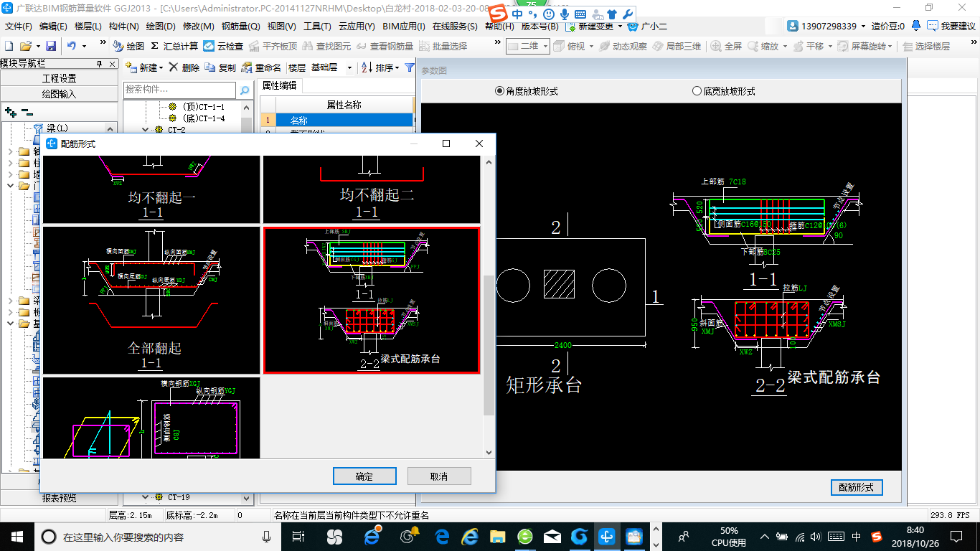Click the expand-all plus icon in navigation panel
The width and height of the screenshot is (980, 551).
click(10, 112)
